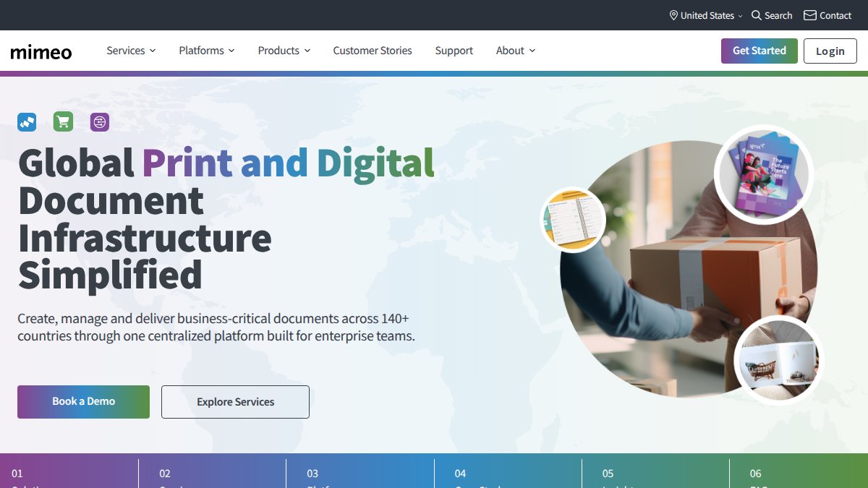
Task: Click the 'Create, manage and deliver' description text
Action: 216,327
